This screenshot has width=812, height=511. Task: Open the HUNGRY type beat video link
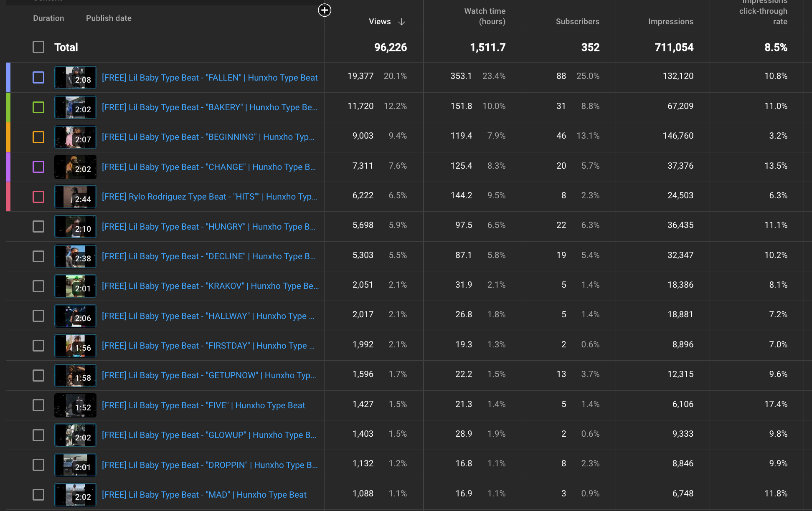[209, 227]
